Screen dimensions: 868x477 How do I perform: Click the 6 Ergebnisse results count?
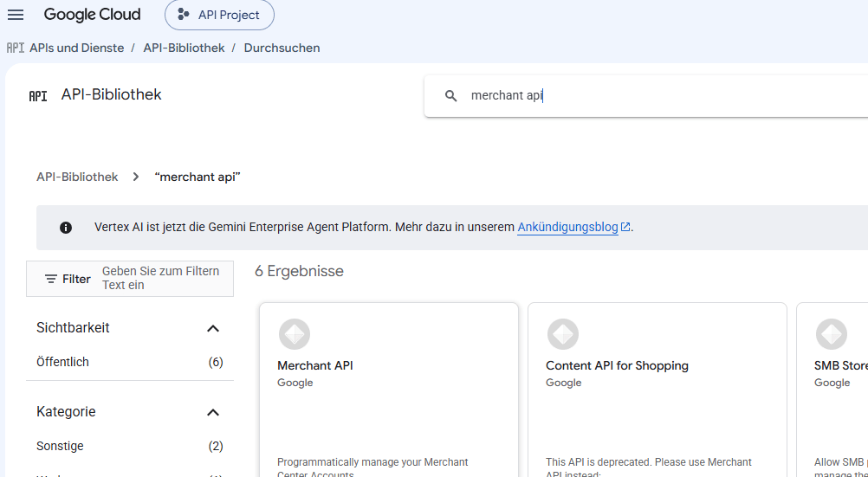click(x=299, y=271)
